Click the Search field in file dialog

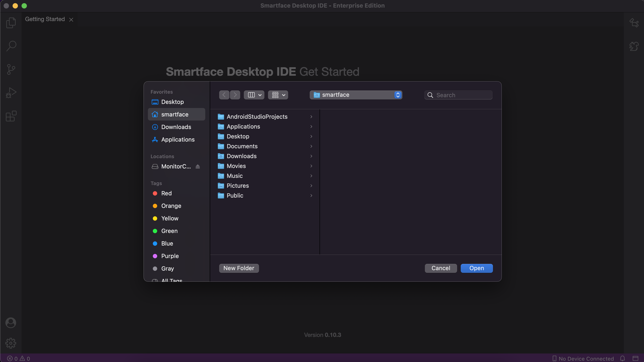tap(458, 95)
